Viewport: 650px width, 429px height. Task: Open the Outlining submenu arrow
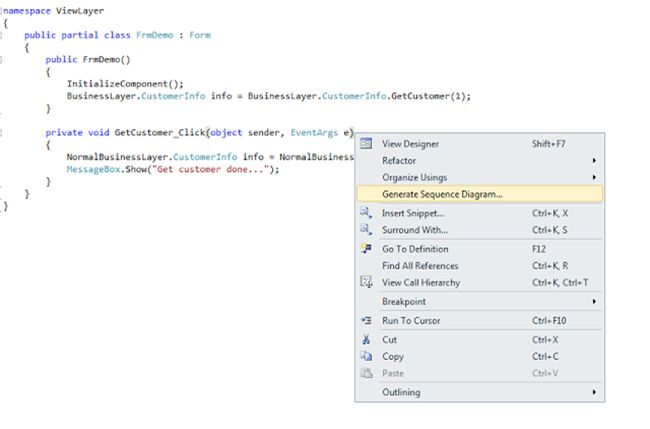(594, 392)
